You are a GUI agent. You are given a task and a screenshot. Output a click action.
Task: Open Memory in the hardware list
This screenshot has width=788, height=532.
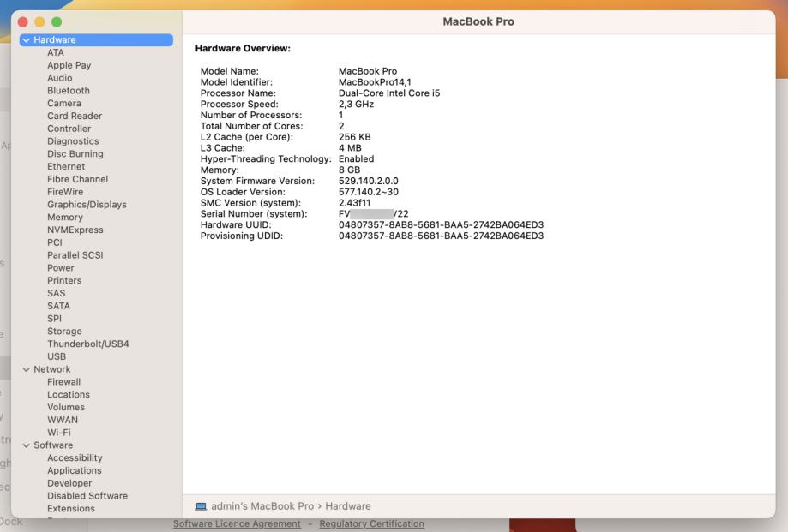click(65, 218)
